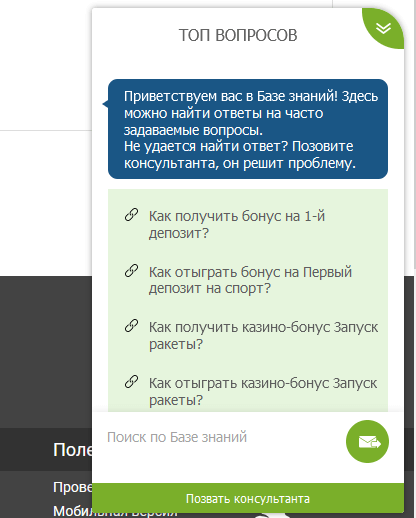
Task: Open 'Как отыграть казино-бонус Запуск ракеты?'
Action: (263, 391)
